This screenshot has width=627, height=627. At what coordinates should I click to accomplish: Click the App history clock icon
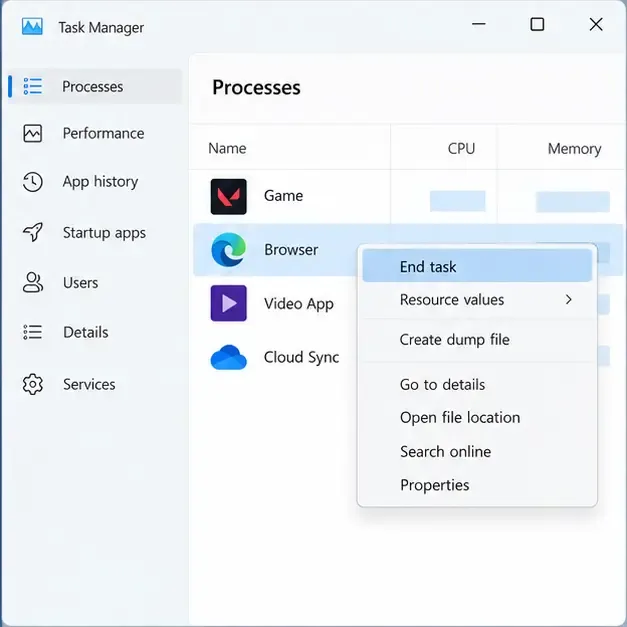point(32,182)
